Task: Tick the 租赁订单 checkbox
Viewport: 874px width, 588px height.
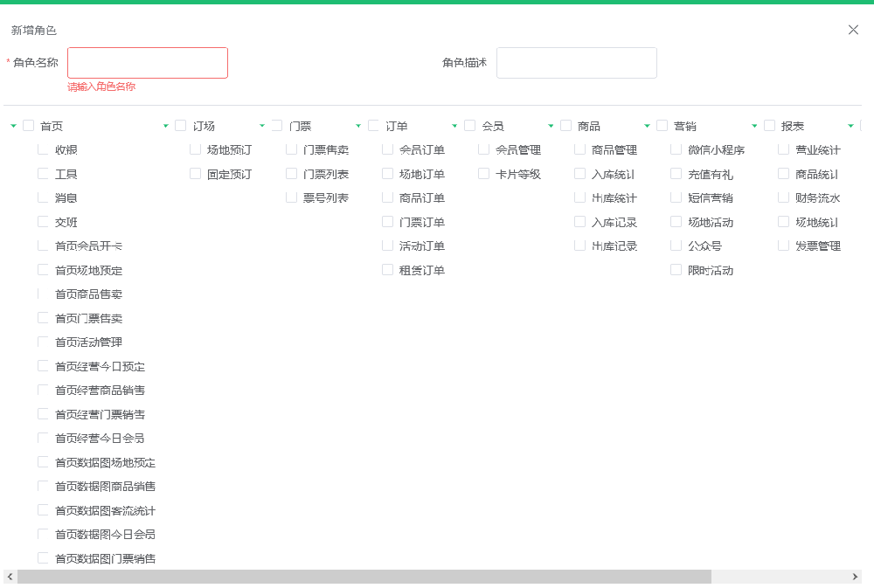Action: (x=388, y=270)
